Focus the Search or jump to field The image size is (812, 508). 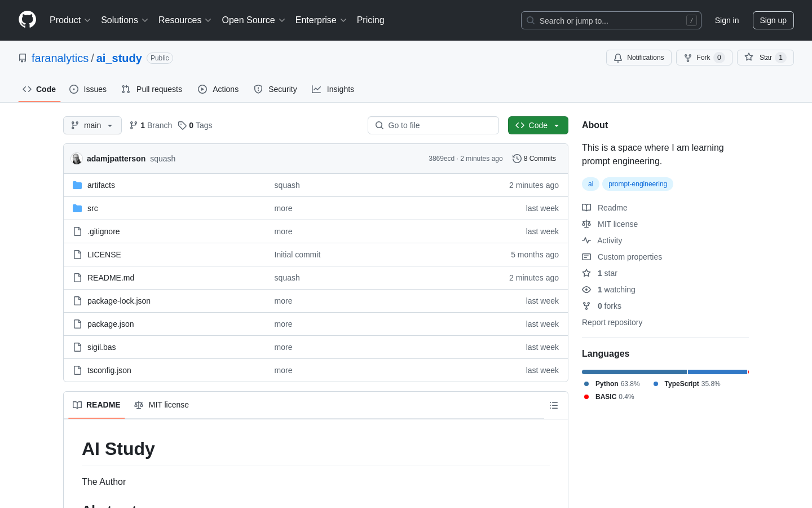pos(611,20)
